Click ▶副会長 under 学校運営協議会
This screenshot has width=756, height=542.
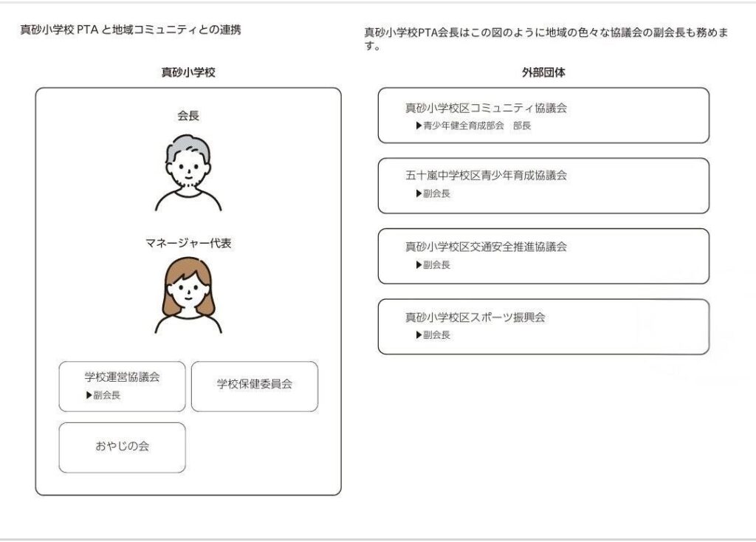tap(103, 395)
